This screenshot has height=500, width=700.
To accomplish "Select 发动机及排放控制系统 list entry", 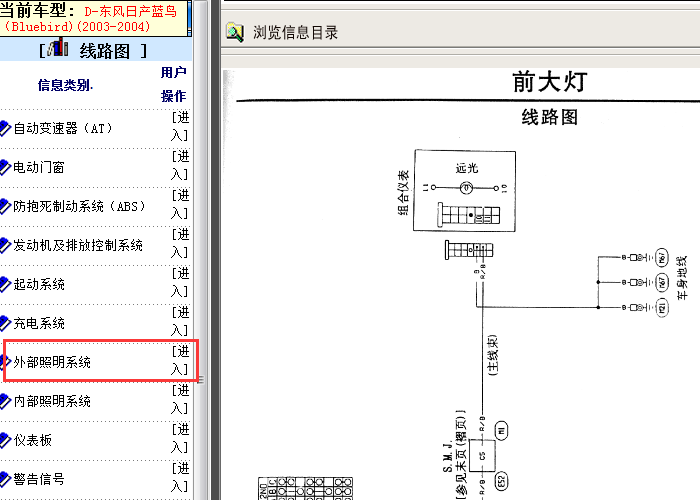I will coord(78,245).
